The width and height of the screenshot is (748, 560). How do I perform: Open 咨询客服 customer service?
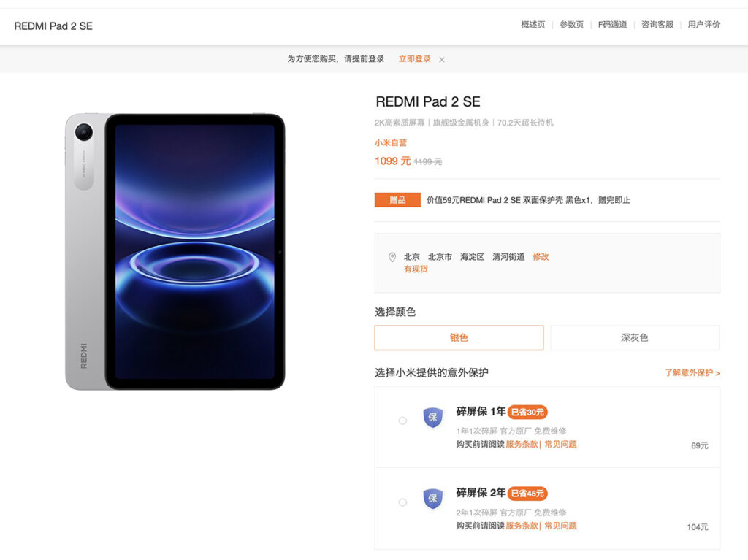pyautogui.click(x=657, y=25)
